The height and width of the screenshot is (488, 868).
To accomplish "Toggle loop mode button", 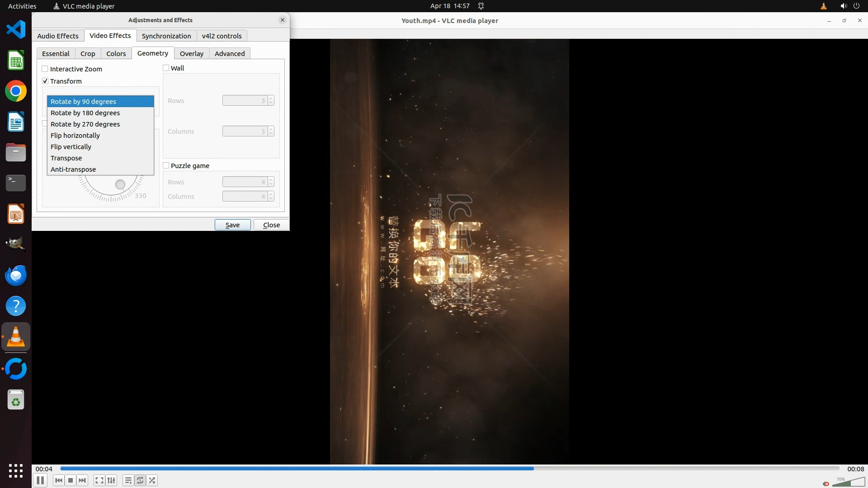I will point(140,480).
